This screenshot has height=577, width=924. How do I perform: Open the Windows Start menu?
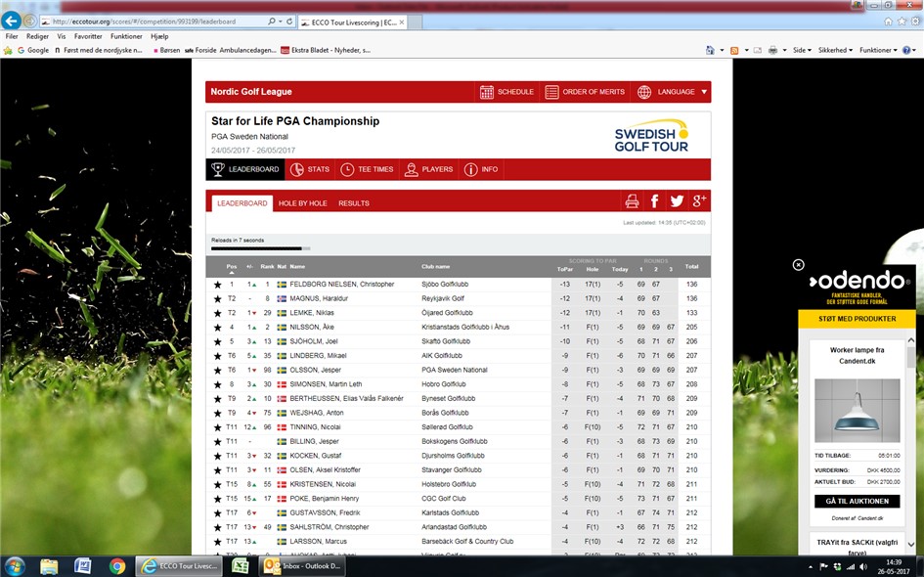[14, 566]
